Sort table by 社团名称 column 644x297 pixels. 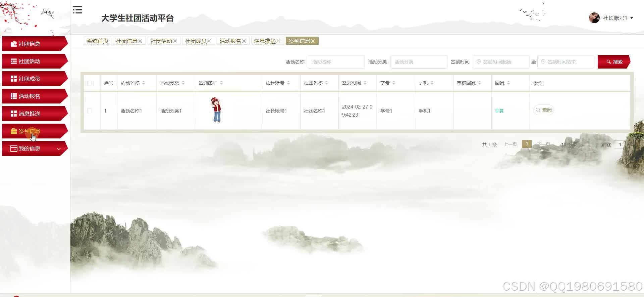327,83
